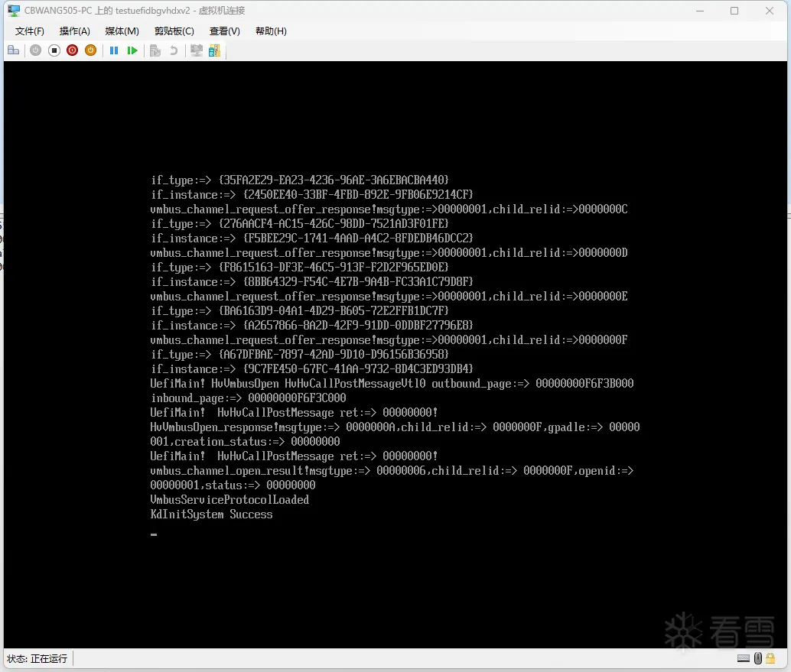Maximize the virtual machine connection window
This screenshot has height=672, width=791.
point(734,11)
